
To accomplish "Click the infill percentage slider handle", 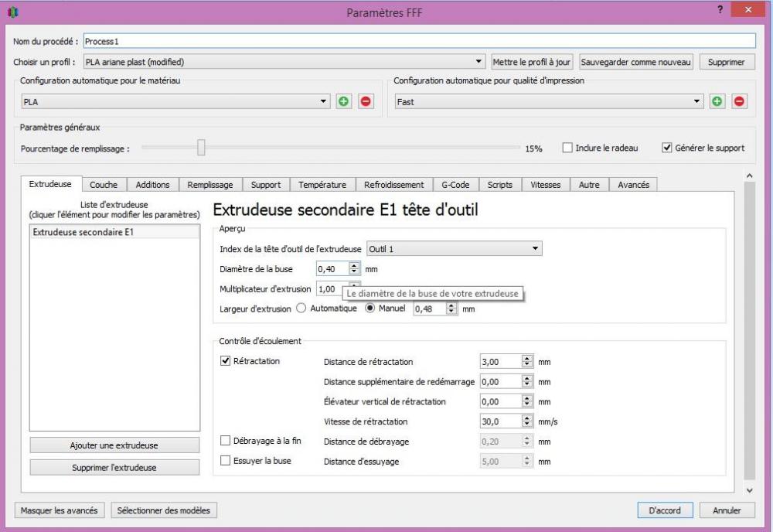I will coord(201,148).
